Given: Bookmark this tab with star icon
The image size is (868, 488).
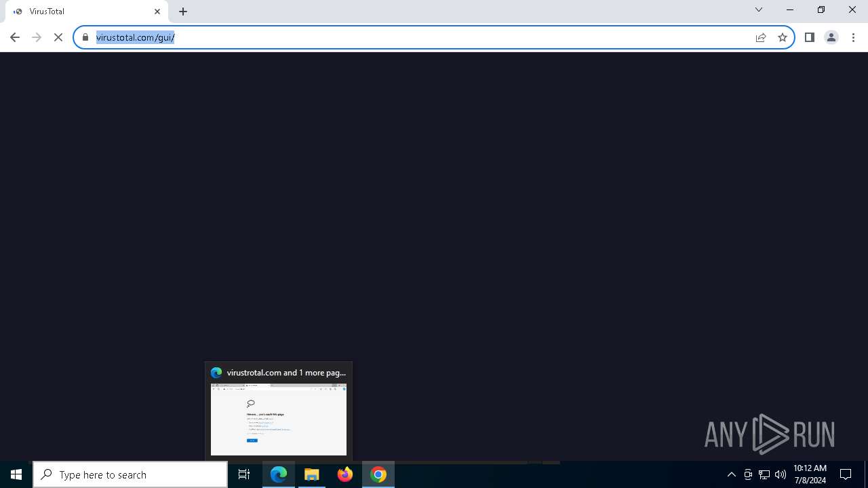Looking at the screenshot, I should (783, 37).
